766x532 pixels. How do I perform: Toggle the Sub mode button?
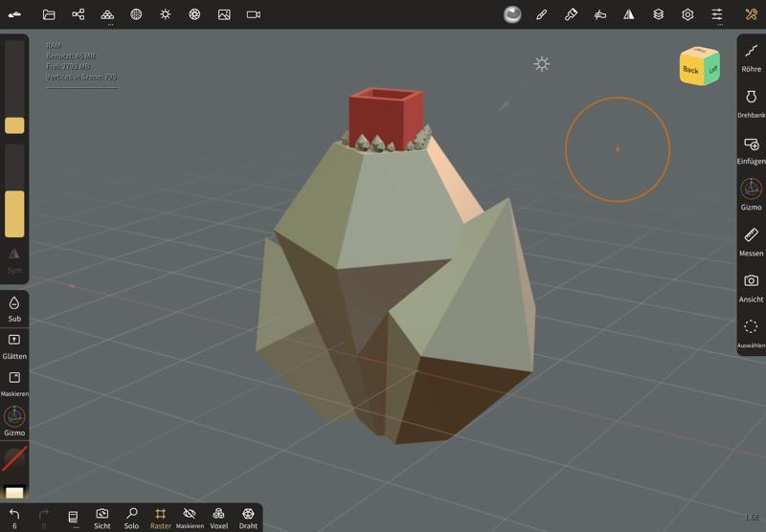[x=14, y=309]
